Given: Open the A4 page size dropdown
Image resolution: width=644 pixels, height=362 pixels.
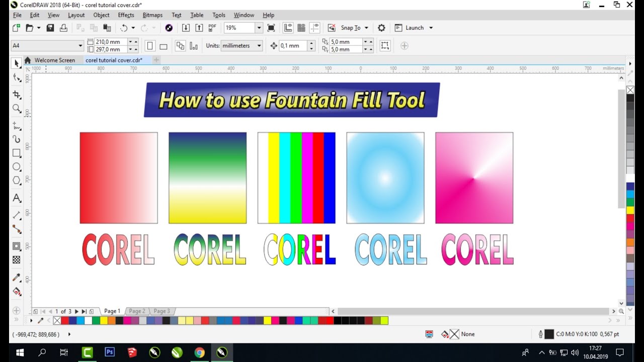Looking at the screenshot, I should click(80, 46).
